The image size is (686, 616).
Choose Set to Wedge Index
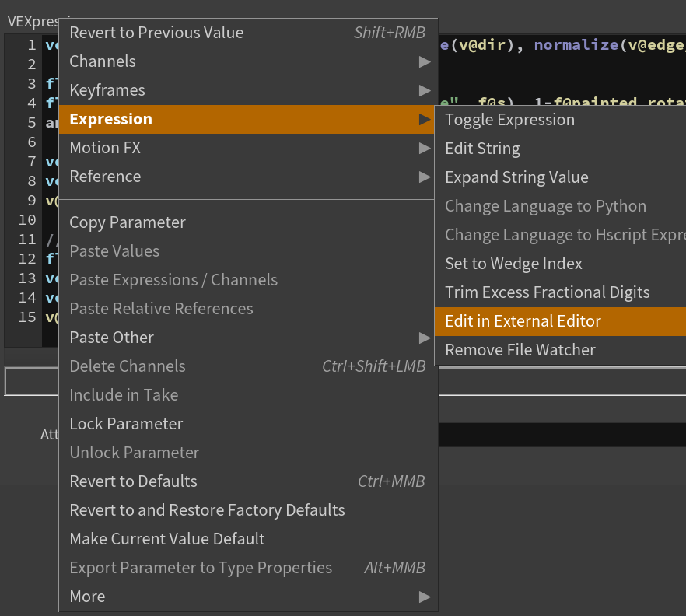(561, 264)
